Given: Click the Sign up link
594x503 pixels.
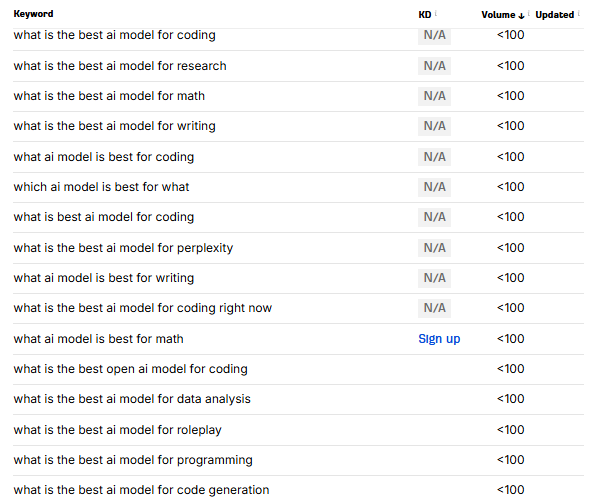Looking at the screenshot, I should [x=439, y=339].
